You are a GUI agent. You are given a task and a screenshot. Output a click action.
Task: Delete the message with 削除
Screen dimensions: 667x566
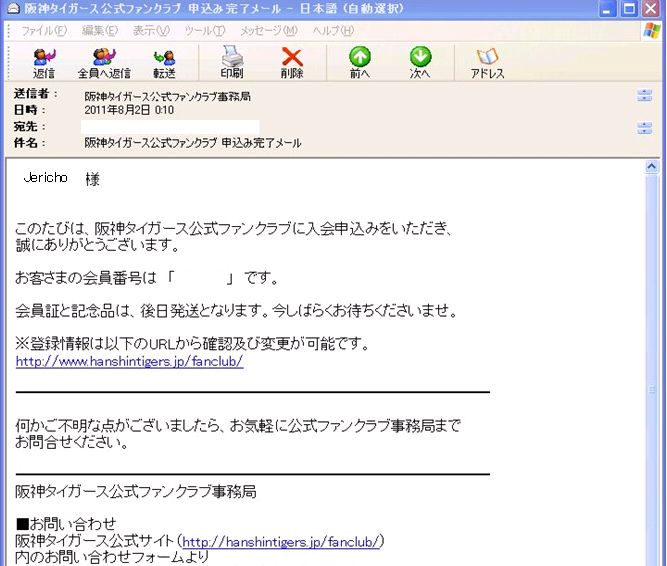(292, 63)
